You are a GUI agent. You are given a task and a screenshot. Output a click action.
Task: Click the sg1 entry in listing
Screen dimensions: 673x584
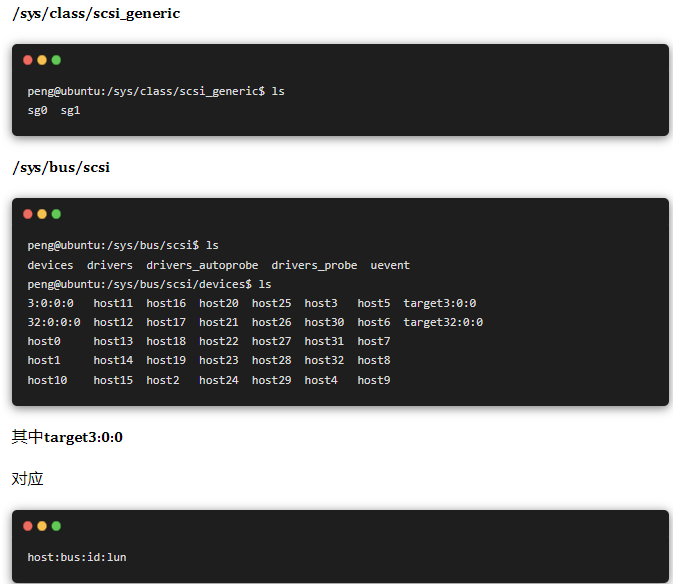pyautogui.click(x=70, y=110)
